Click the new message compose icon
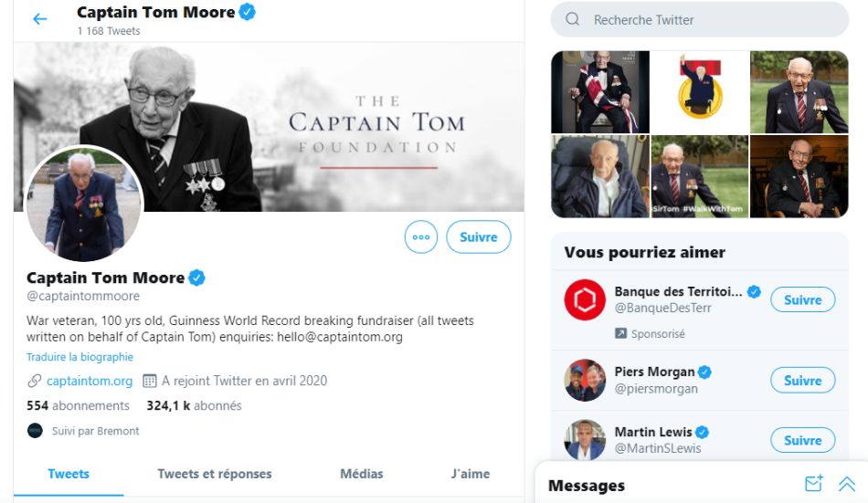Image resolution: width=868 pixels, height=503 pixels. (813, 485)
